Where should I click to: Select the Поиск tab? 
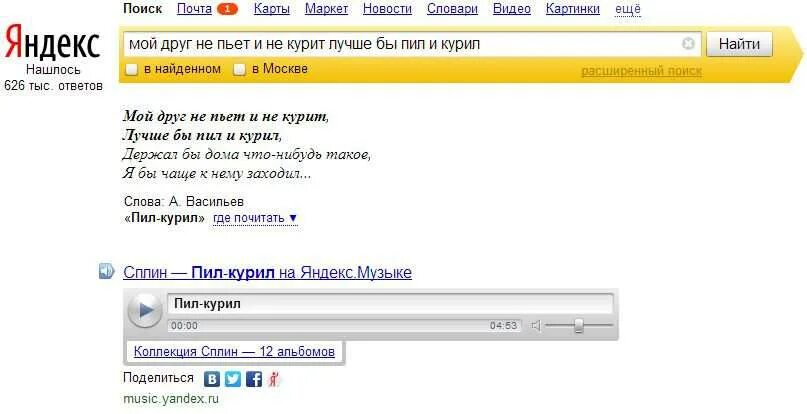[x=143, y=9]
